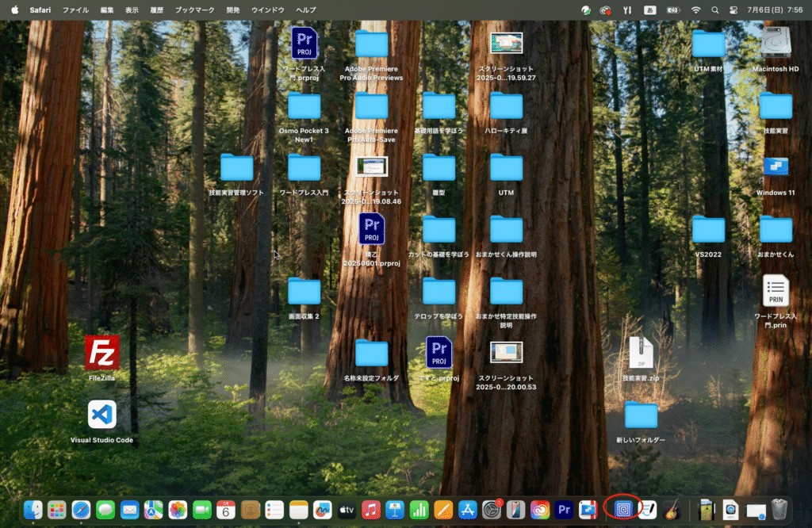Screen dimensions: 812x528
Task: Select the スクリーンショット 2025-0...20.00.53 thumbnail
Action: (506, 353)
